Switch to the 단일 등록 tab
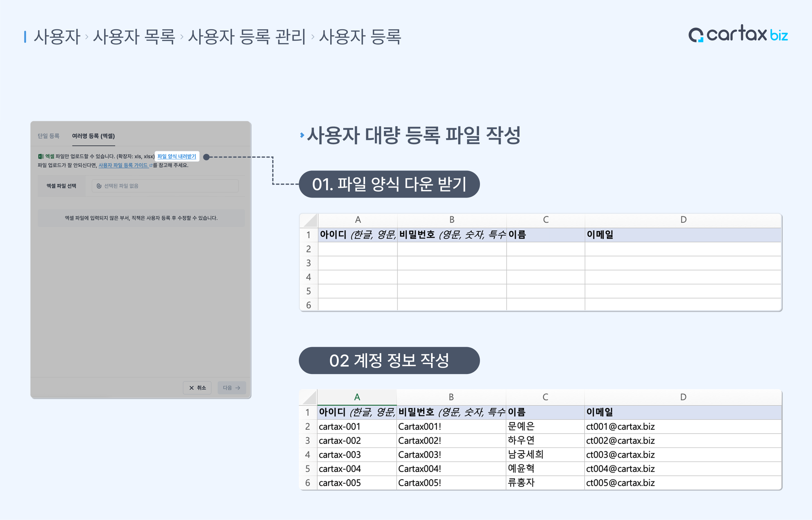This screenshot has width=812, height=520. point(48,136)
